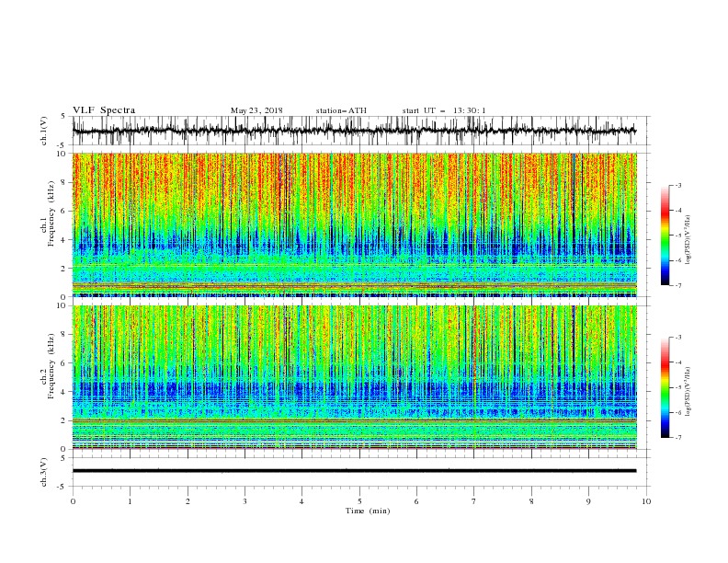The image size is (728, 563).
Task: Click the ch.3 flat black waveform trace
Action: click(x=354, y=471)
